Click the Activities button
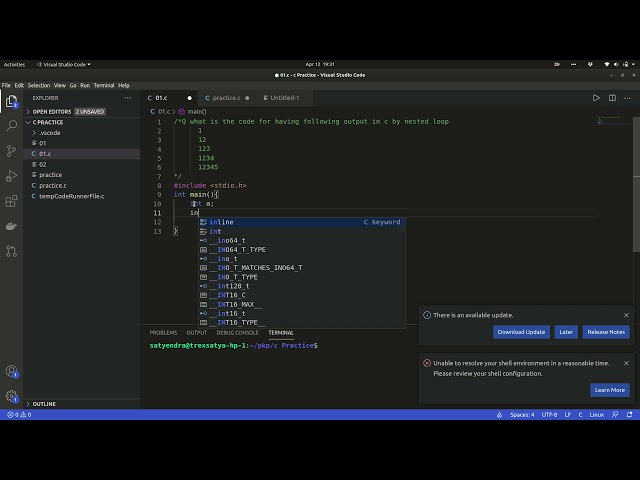Screen dimensions: 640x480 click(14, 64)
